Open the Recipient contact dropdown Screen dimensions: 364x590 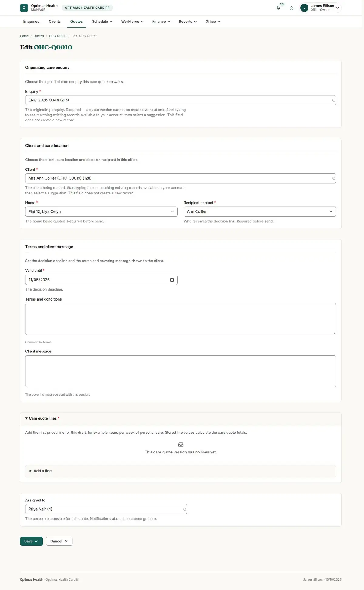click(260, 211)
